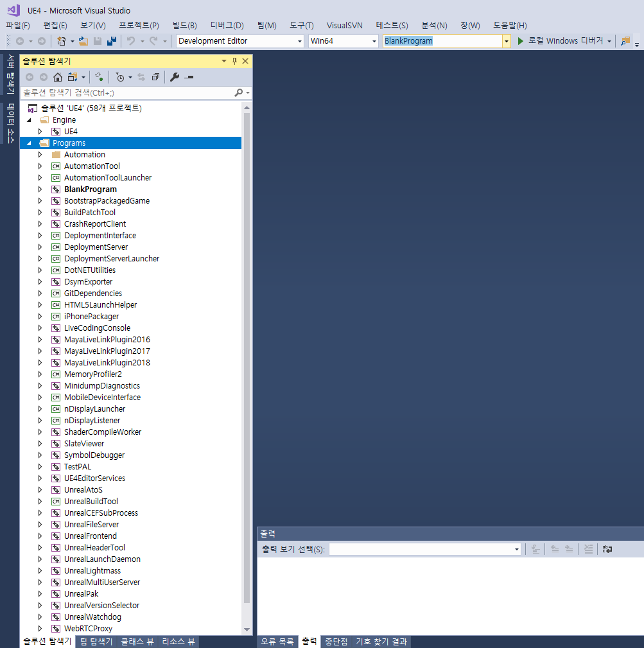Select the SlateViewer project row

click(x=130, y=443)
